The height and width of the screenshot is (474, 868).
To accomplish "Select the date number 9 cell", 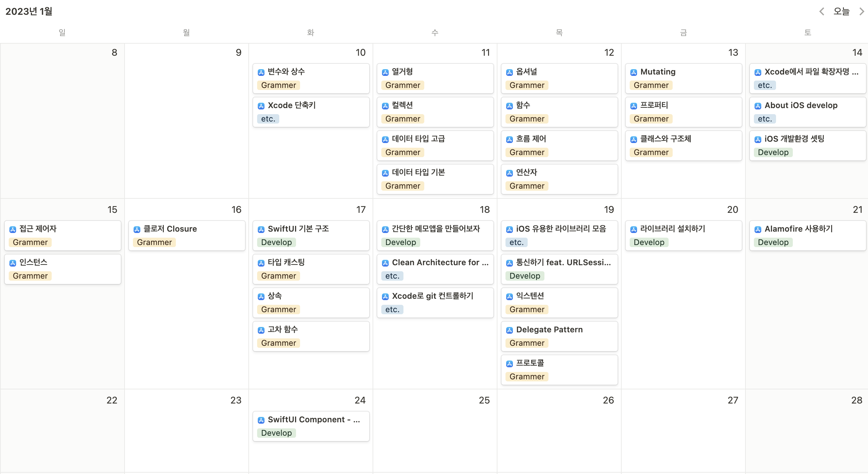I will [186, 121].
